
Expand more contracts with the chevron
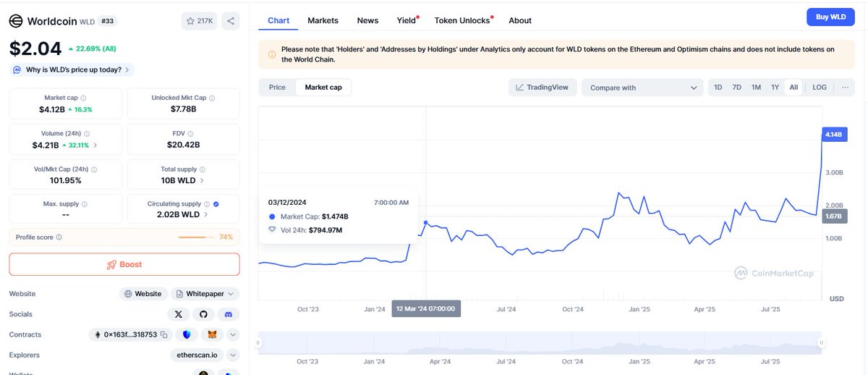[233, 334]
